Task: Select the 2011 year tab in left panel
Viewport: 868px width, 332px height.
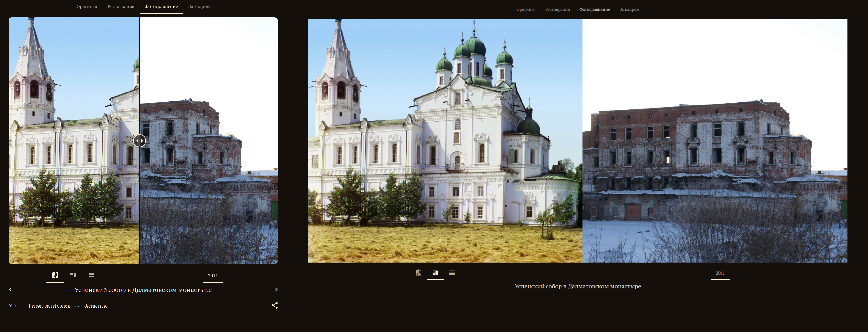Action: (213, 276)
